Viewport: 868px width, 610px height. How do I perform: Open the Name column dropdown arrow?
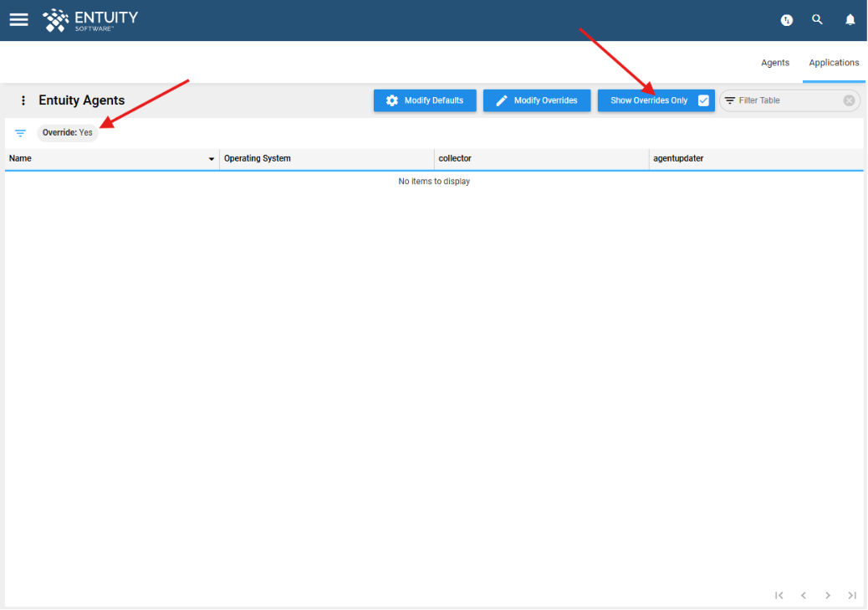coord(211,159)
